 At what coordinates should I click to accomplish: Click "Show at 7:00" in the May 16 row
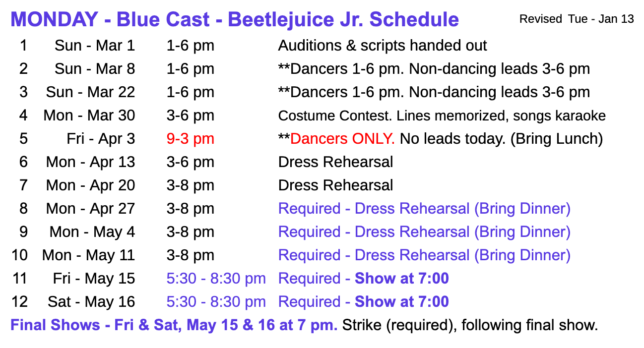(x=401, y=302)
